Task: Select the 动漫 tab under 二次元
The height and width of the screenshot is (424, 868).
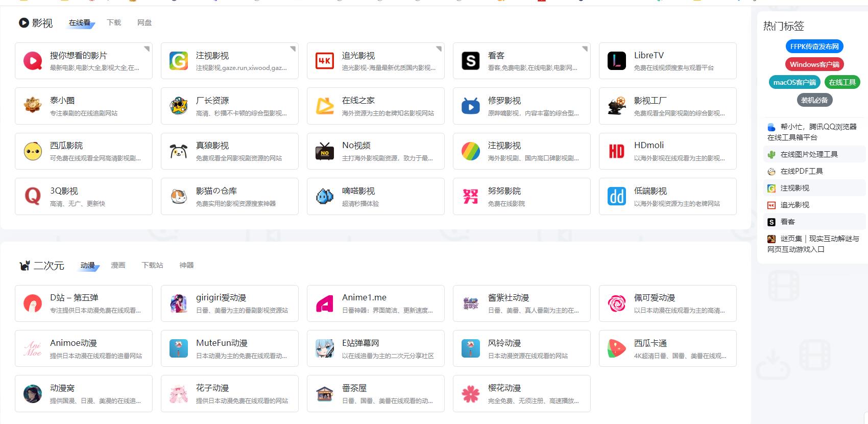Action: point(88,266)
